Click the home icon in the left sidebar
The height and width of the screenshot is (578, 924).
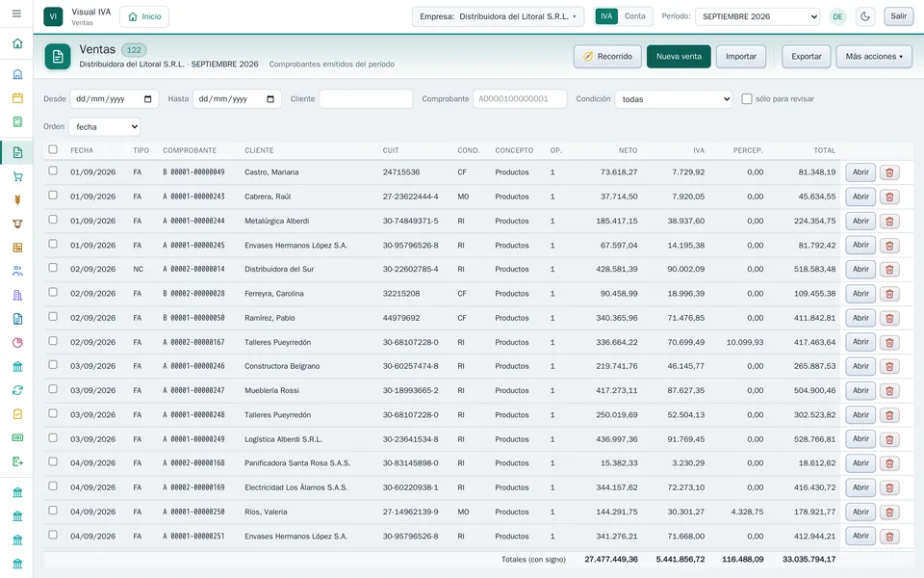pyautogui.click(x=17, y=43)
